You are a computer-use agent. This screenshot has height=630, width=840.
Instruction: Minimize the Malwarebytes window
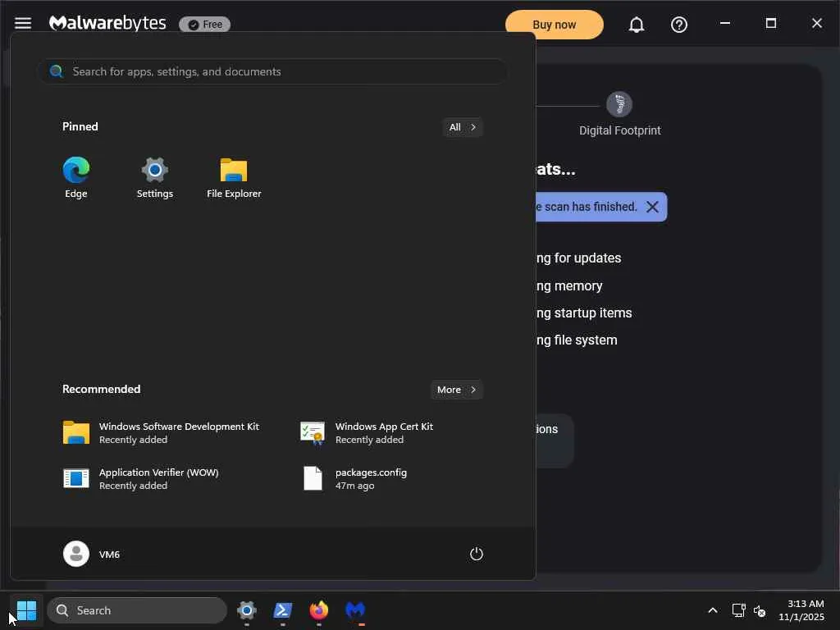pyautogui.click(x=725, y=23)
